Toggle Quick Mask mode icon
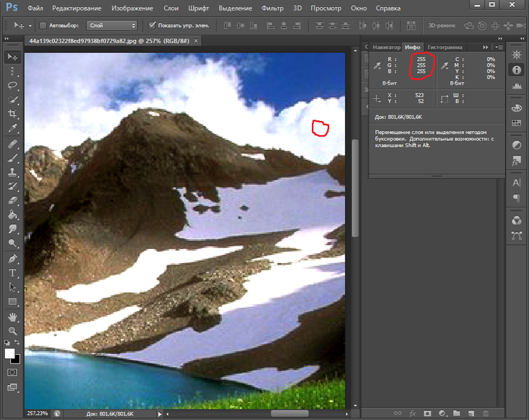This screenshot has height=420, width=529. [12, 372]
